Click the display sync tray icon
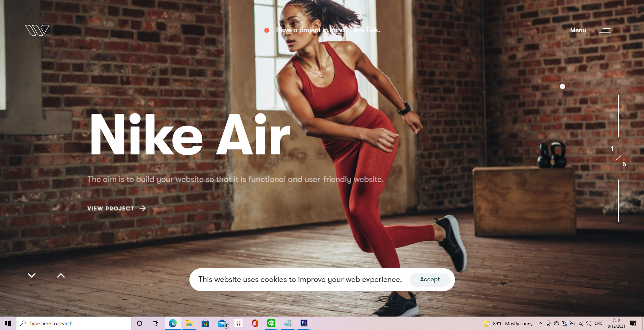 565,323
